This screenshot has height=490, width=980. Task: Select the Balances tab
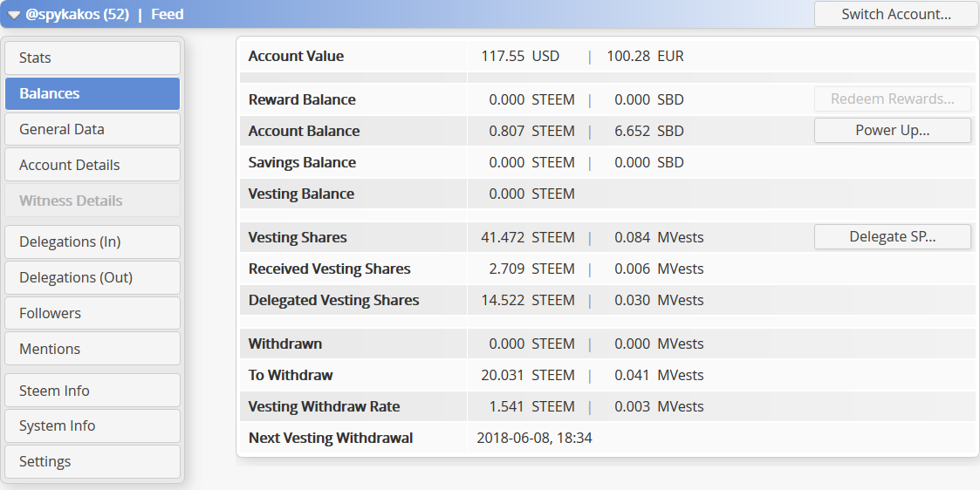tap(93, 93)
